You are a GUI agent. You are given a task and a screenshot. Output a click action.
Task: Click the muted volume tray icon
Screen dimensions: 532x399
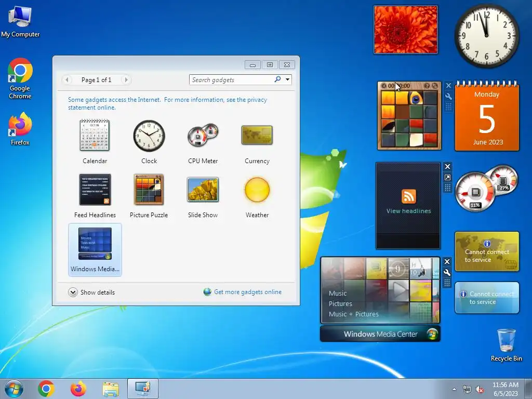480,390
